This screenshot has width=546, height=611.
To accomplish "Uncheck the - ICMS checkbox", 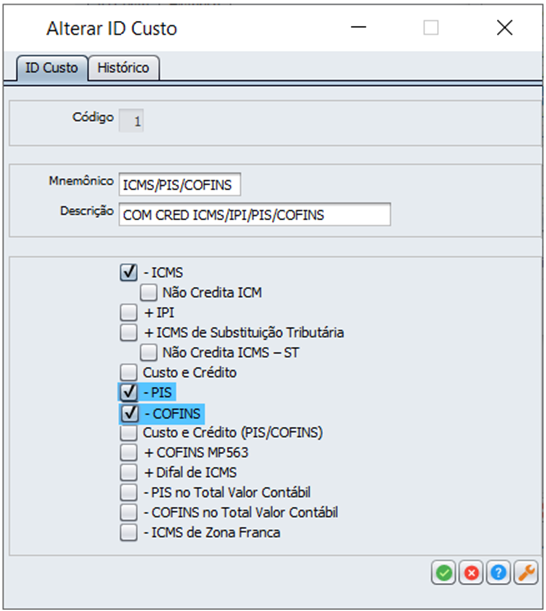I will (x=129, y=272).
